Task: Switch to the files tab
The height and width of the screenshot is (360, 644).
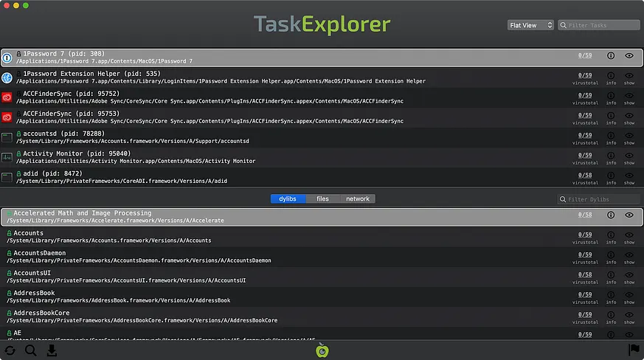Action: tap(323, 199)
